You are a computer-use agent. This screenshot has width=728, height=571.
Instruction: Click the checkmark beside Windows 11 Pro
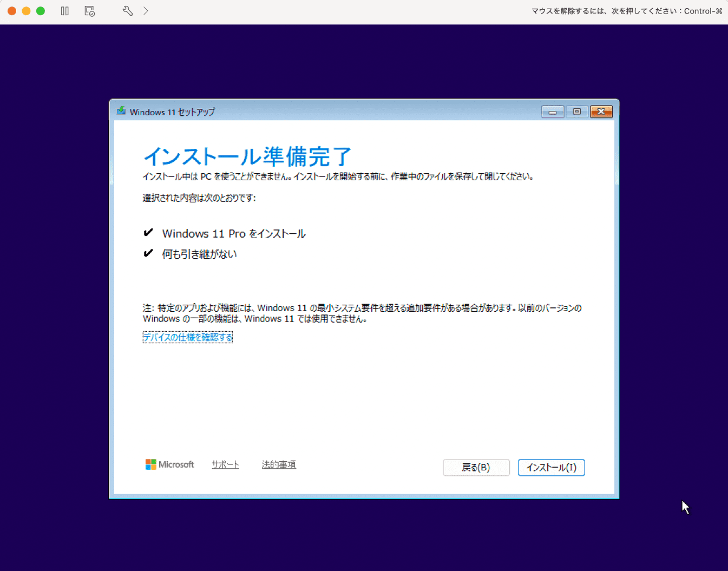pyautogui.click(x=148, y=233)
